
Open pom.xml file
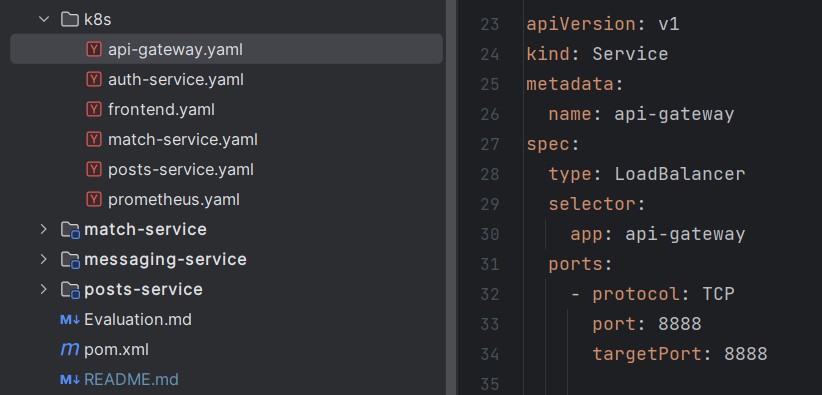116,349
